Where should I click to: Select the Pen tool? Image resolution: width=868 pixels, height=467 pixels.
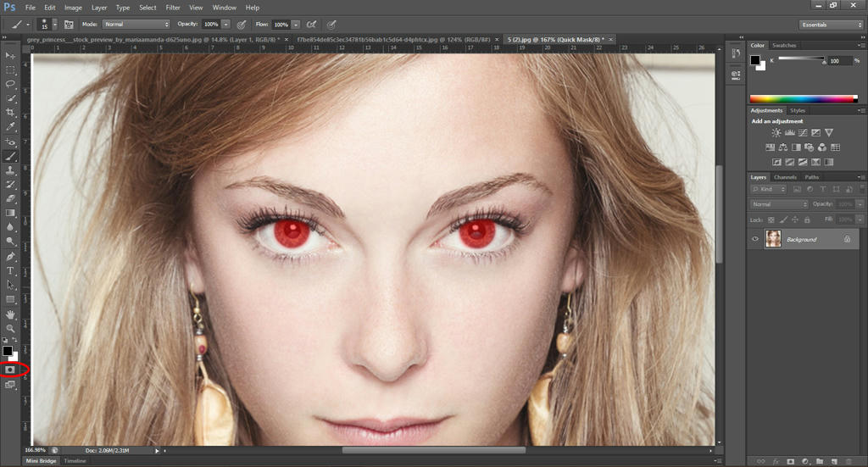[10, 257]
